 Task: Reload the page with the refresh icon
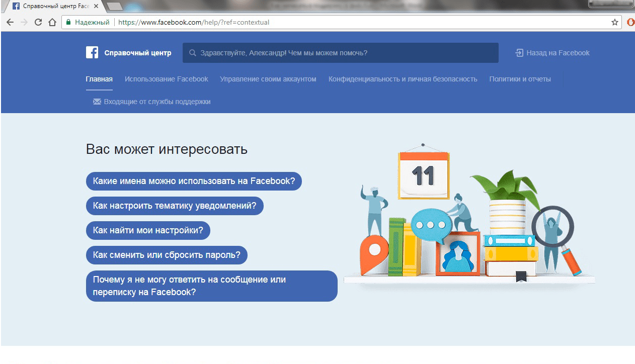tap(38, 22)
